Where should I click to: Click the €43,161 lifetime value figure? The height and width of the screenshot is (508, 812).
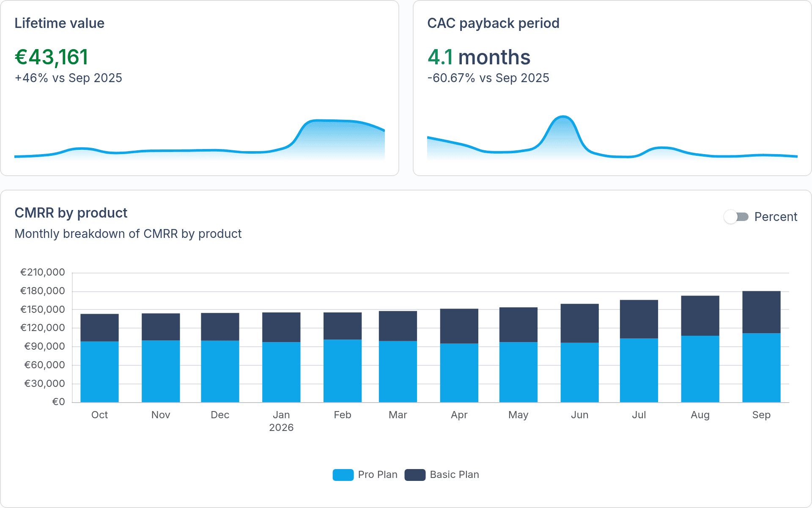coord(52,57)
